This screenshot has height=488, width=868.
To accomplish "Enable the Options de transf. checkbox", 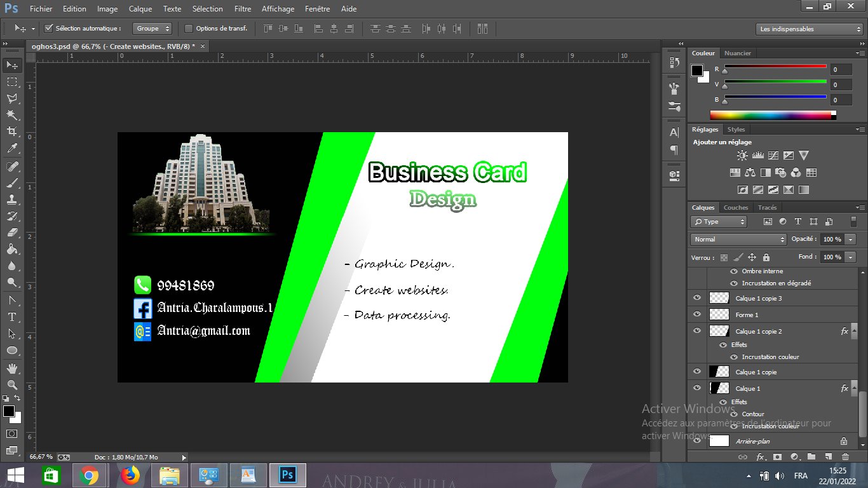I will pyautogui.click(x=188, y=28).
